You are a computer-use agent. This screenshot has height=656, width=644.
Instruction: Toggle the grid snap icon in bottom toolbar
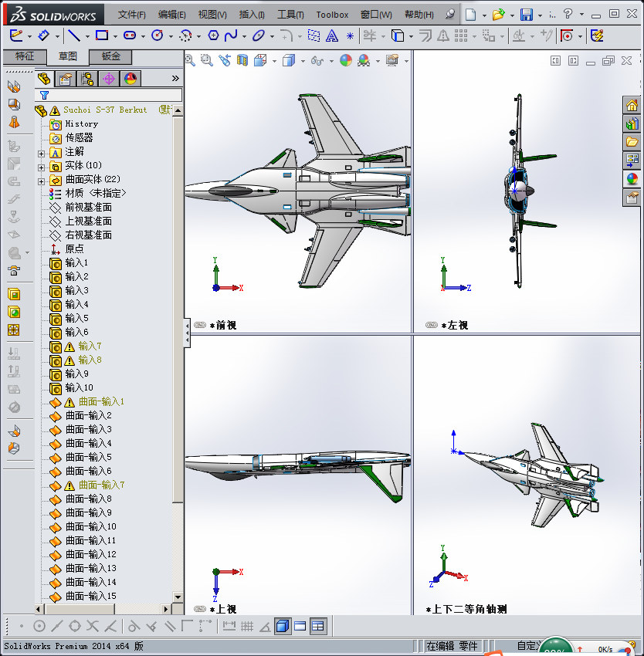pyautogui.click(x=247, y=626)
